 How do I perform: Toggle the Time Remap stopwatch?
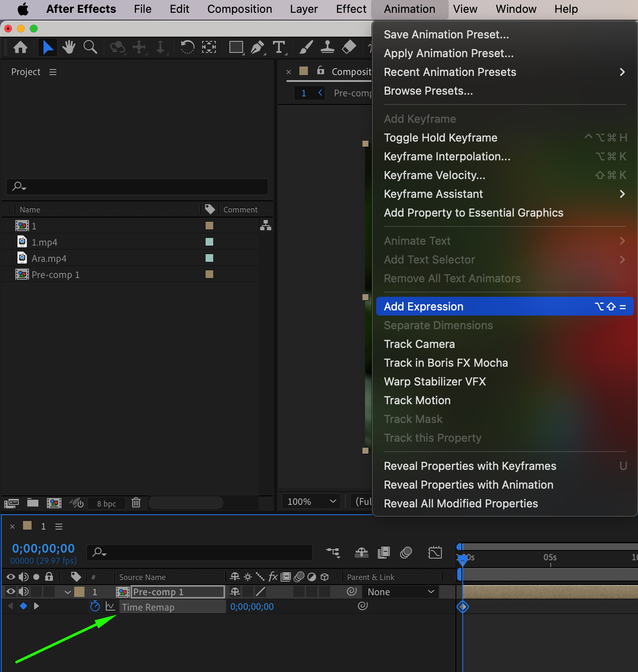(x=95, y=606)
